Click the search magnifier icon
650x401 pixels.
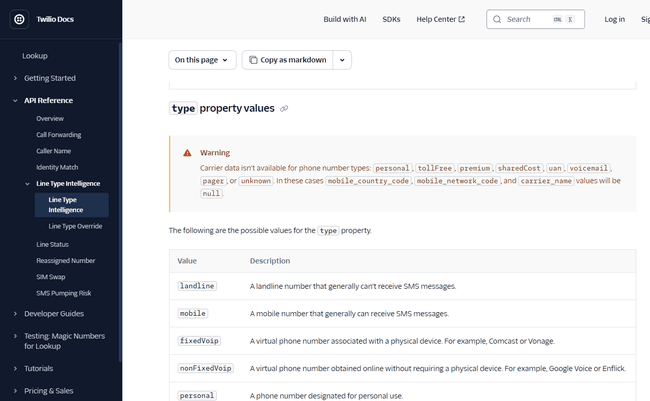(x=497, y=19)
